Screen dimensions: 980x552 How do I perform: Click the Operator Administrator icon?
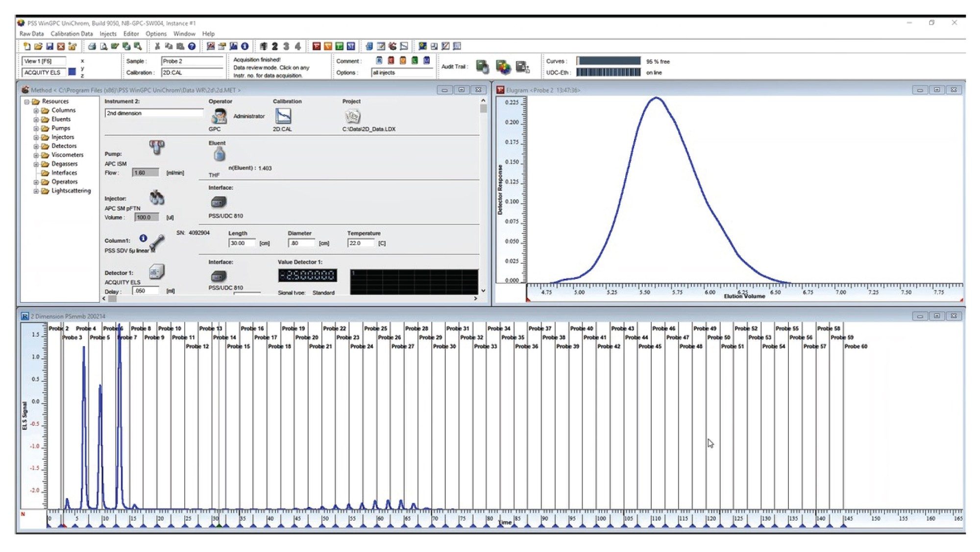219,116
